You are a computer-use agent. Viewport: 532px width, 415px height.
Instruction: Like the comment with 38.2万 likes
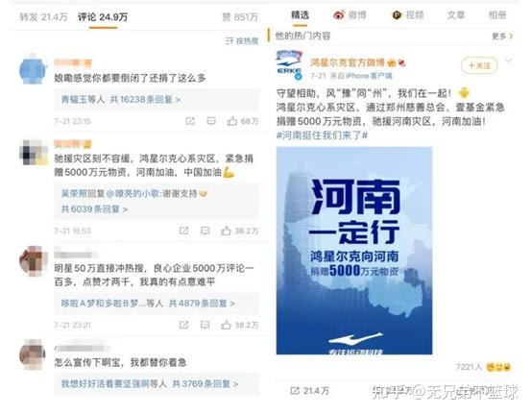(239, 325)
